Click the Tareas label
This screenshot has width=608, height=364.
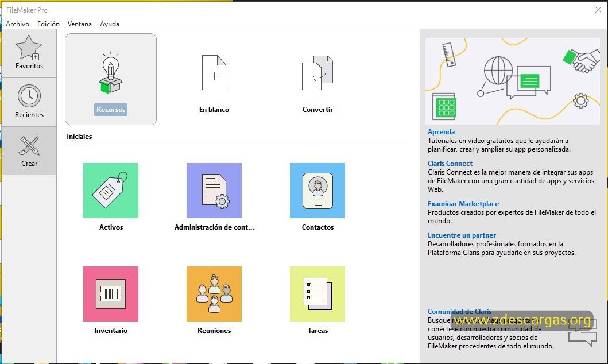(x=317, y=331)
